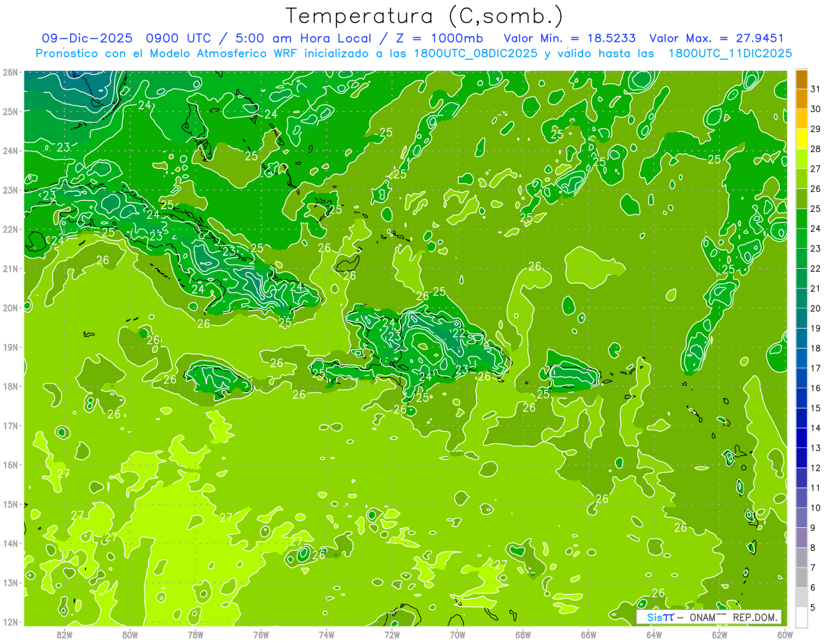Click the longitude axis label '74W'
Viewport: 834px width, 644px height.
tap(326, 634)
